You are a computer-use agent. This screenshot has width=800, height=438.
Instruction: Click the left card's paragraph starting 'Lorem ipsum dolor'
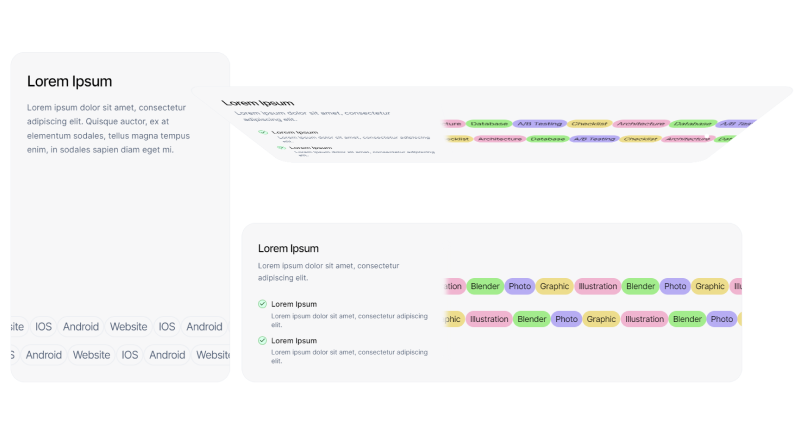(108, 128)
